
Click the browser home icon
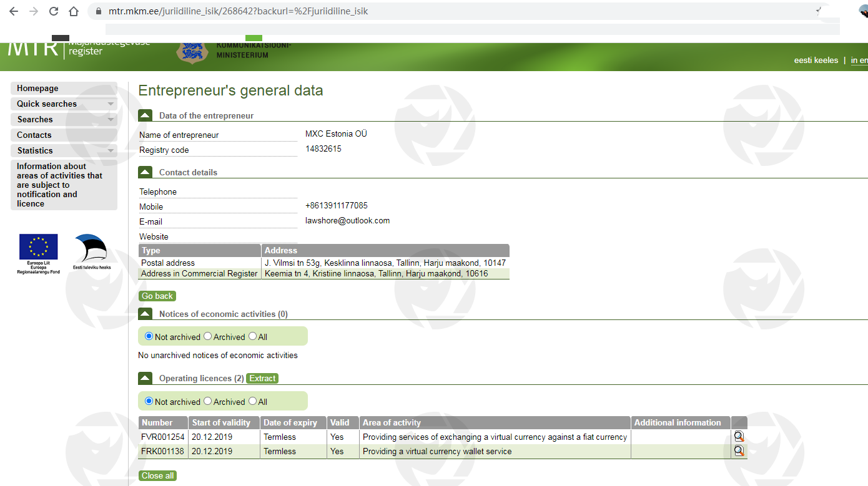click(x=74, y=11)
